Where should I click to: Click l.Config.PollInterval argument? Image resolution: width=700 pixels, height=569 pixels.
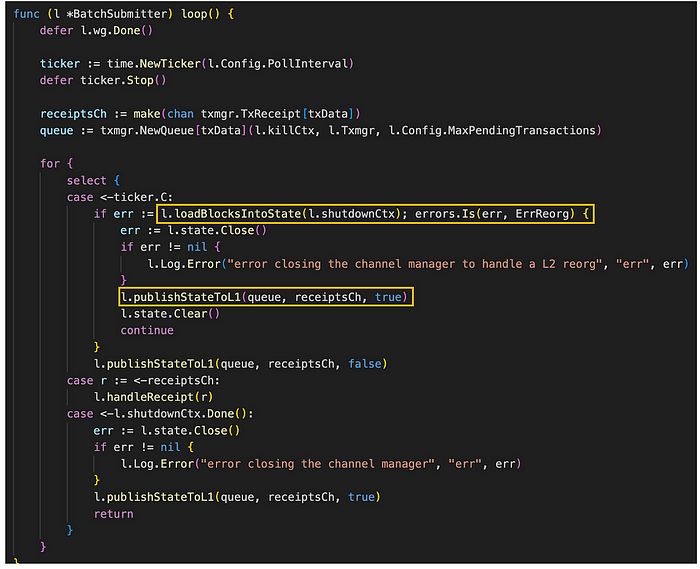[x=278, y=64]
